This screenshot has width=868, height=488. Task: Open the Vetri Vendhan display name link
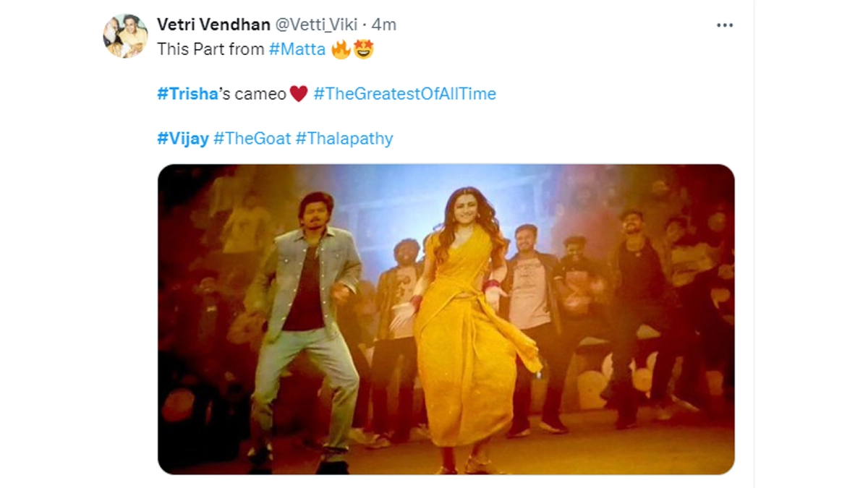212,24
